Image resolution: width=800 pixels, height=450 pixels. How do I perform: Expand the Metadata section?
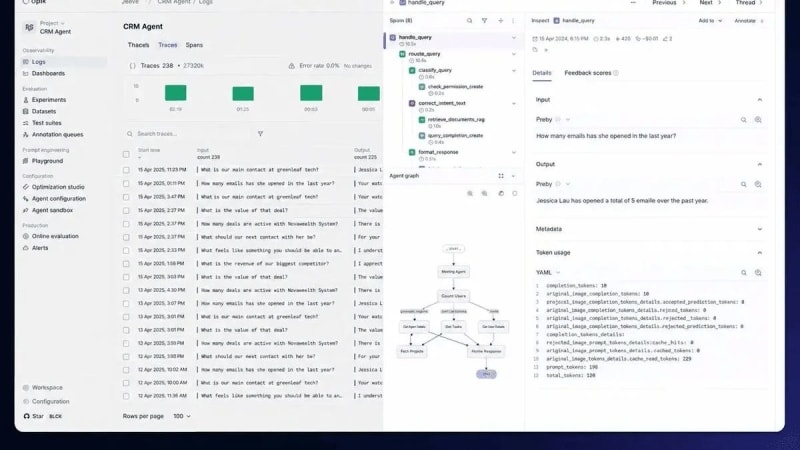(760, 229)
